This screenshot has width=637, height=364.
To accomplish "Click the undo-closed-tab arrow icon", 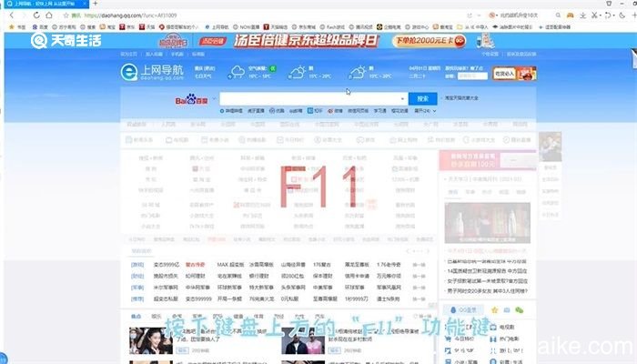I will click(608, 15).
